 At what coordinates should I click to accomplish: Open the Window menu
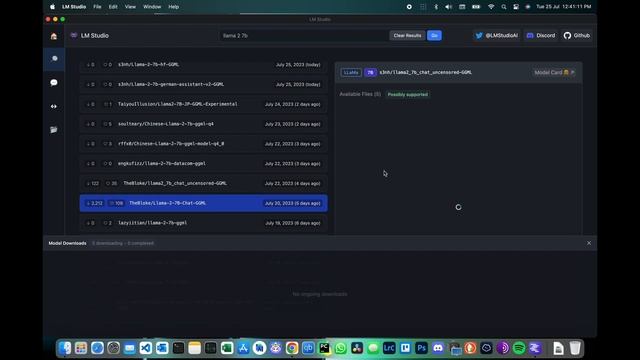(152, 7)
